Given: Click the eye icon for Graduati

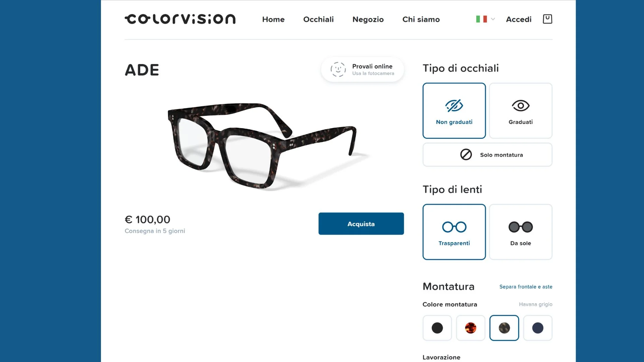Looking at the screenshot, I should 521,106.
